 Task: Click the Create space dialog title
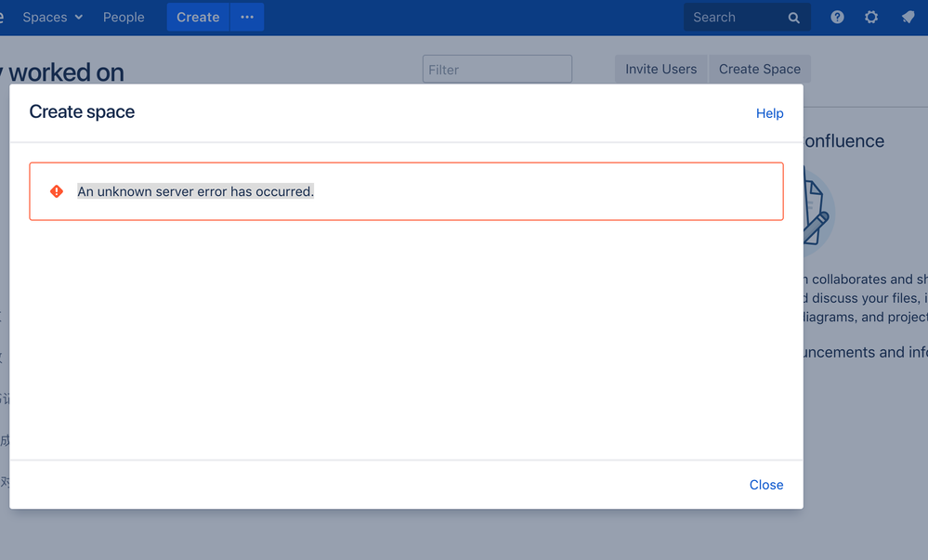[83, 111]
